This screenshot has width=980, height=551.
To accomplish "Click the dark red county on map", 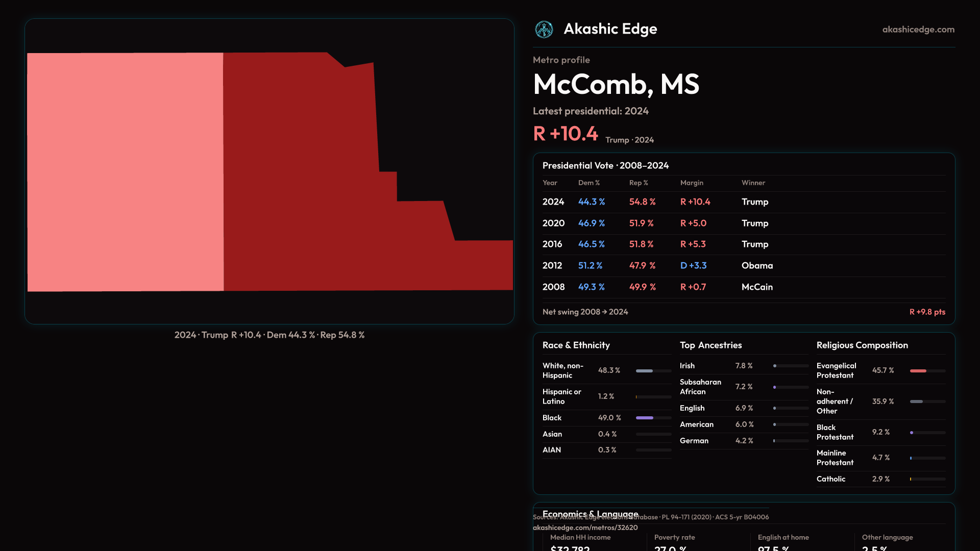I will point(306,179).
